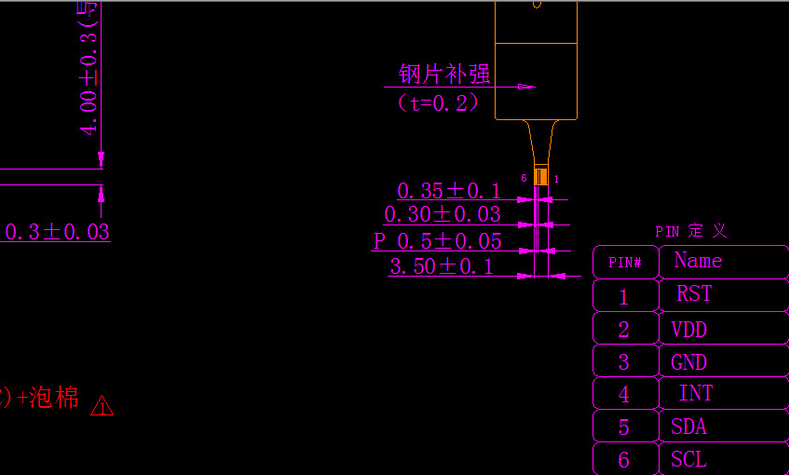Select the 3.50±0.1 dimension text
The height and width of the screenshot is (475, 789).
[441, 266]
